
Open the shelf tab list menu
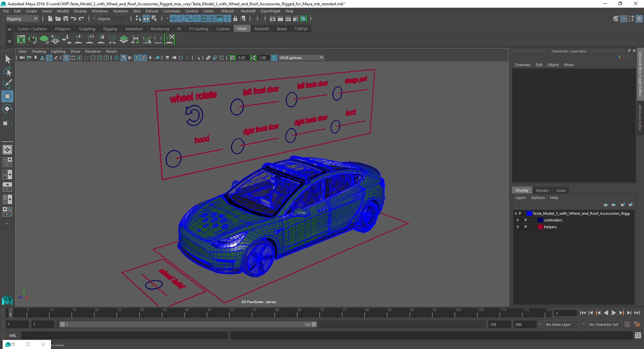point(9,29)
